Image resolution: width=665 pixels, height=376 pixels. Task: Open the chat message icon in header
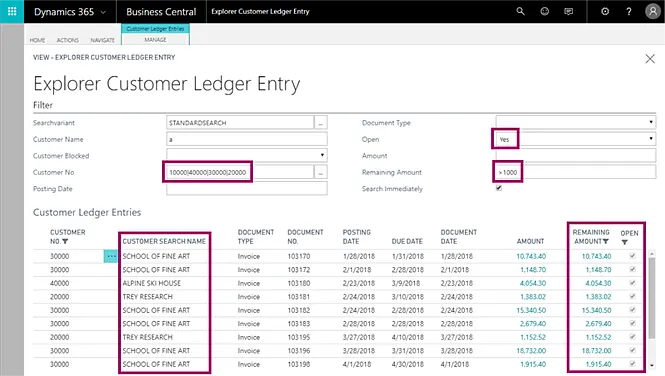coord(569,11)
